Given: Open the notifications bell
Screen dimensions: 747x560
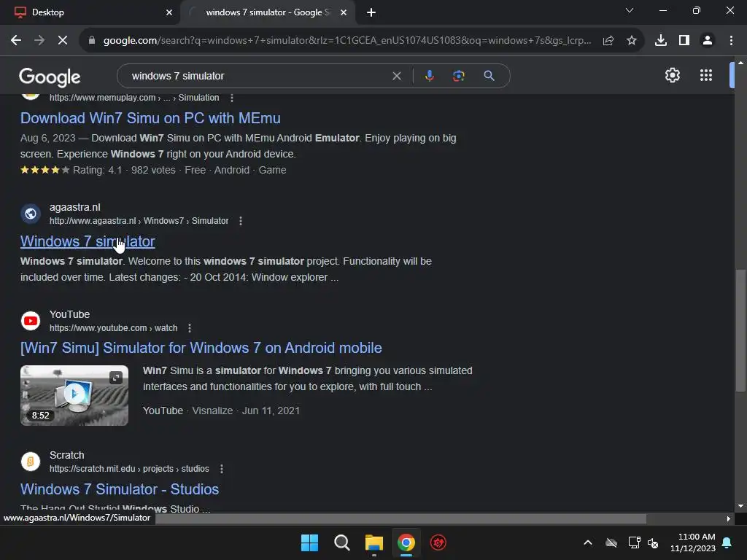Looking at the screenshot, I should coord(727,542).
